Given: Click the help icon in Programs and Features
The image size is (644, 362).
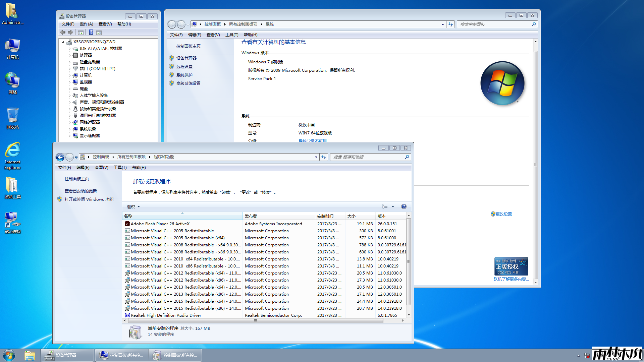Looking at the screenshot, I should pyautogui.click(x=404, y=206).
